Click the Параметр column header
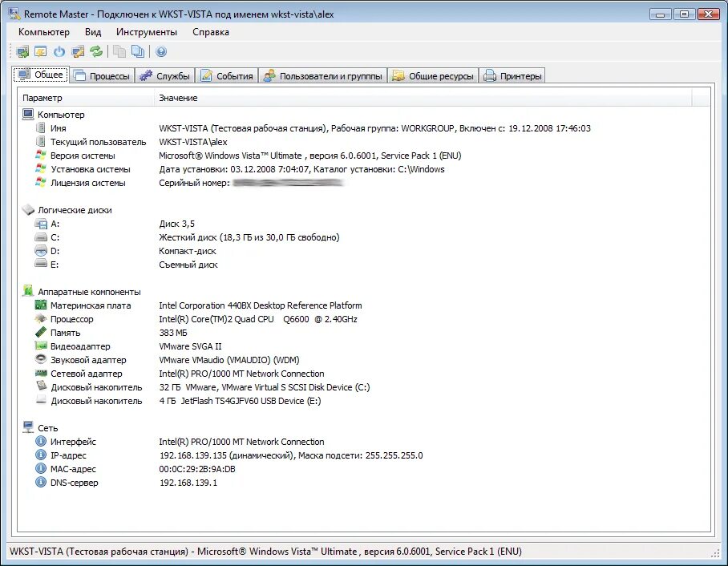 [86, 98]
